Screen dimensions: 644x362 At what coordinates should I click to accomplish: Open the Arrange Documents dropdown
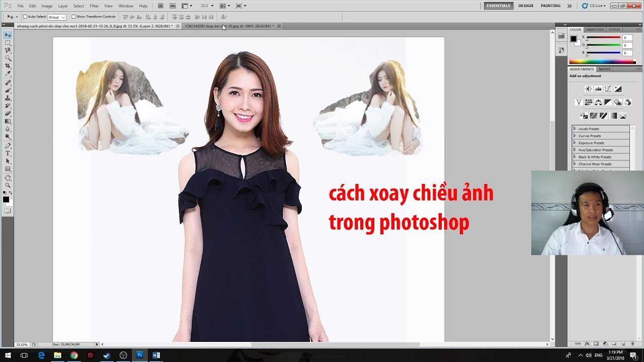(224, 6)
